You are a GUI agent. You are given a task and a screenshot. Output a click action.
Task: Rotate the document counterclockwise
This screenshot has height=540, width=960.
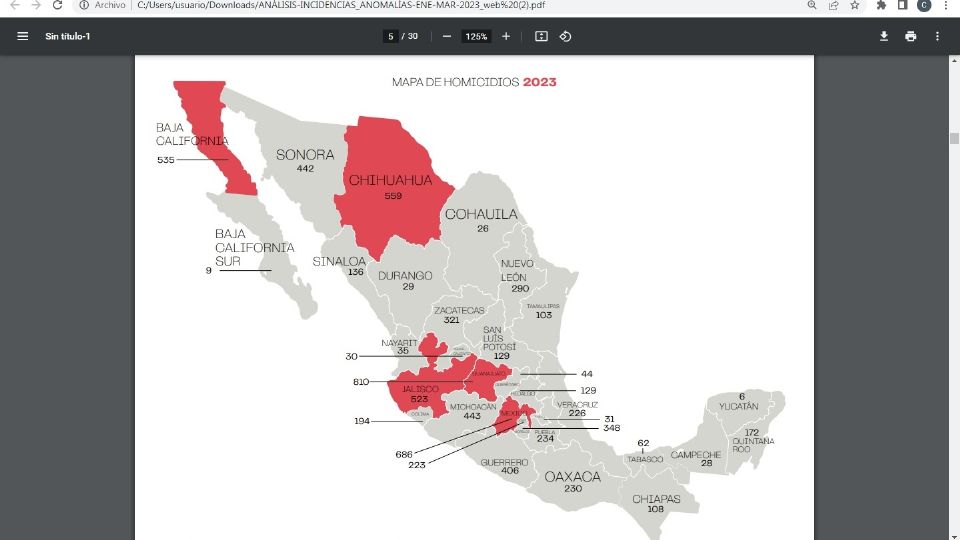point(565,36)
